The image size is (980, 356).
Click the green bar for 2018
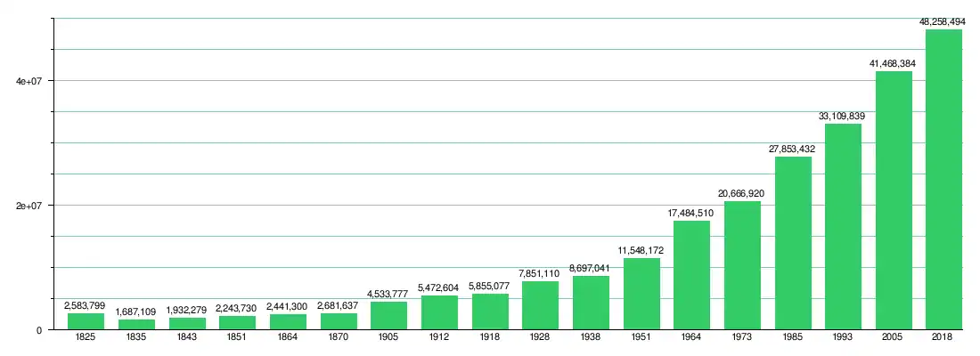click(943, 180)
